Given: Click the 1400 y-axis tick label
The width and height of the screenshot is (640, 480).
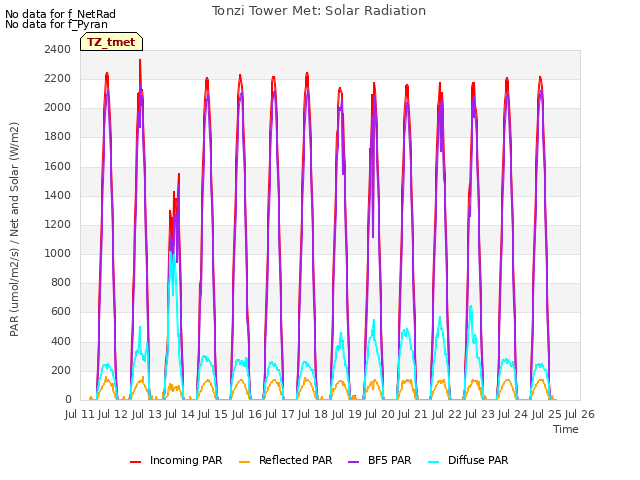Looking at the screenshot, I should tap(58, 195).
